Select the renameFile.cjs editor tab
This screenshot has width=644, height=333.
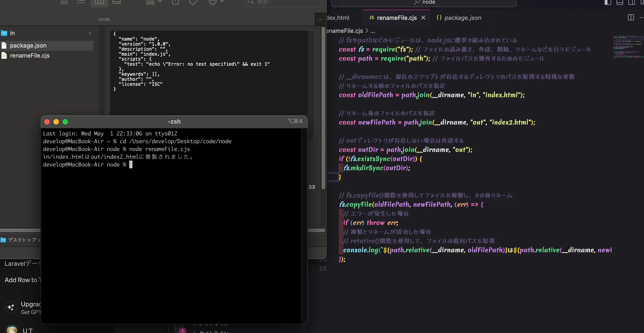click(396, 18)
